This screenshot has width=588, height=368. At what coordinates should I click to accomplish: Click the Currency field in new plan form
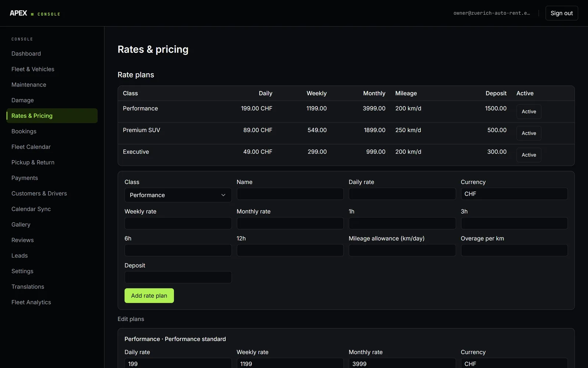pos(514,194)
